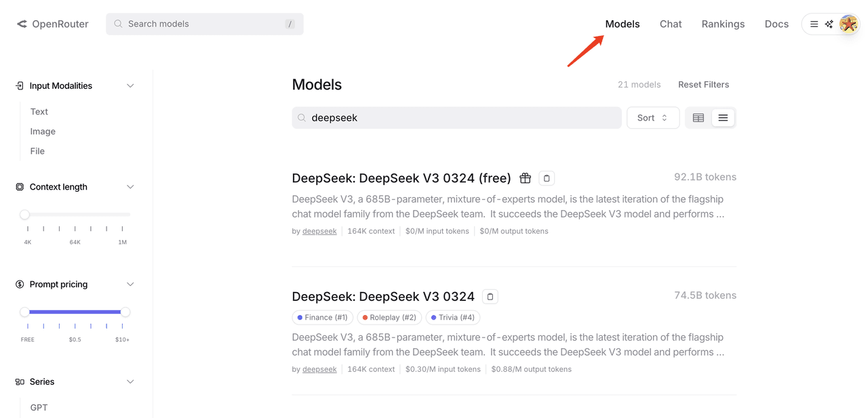Click the $0.88/M output tokens price

tap(532, 369)
